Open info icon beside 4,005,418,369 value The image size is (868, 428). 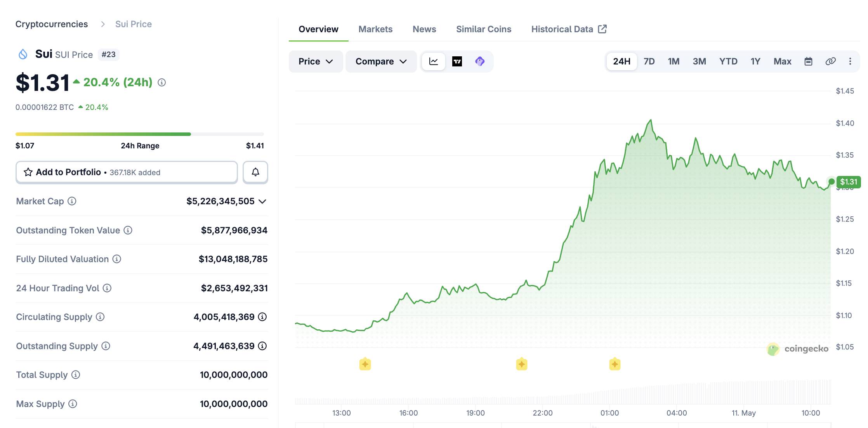pos(262,317)
